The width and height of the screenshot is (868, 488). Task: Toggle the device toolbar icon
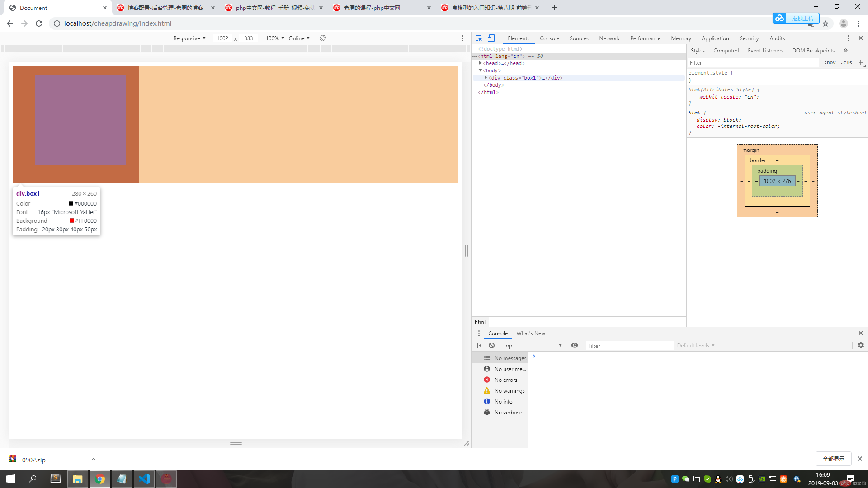(491, 38)
